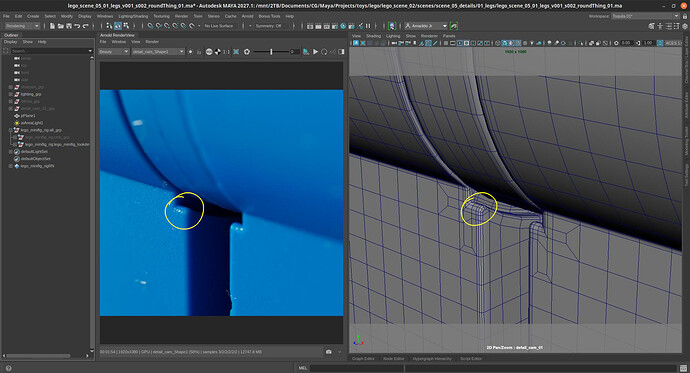Image resolution: width=690 pixels, height=373 pixels.
Task: Click the aperture icon next to the exposure slider
Action: tap(247, 52)
